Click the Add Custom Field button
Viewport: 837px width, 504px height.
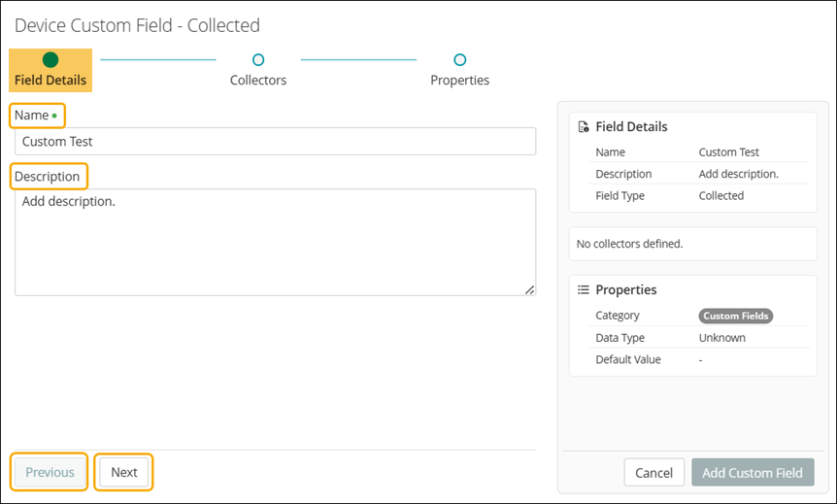(x=753, y=473)
